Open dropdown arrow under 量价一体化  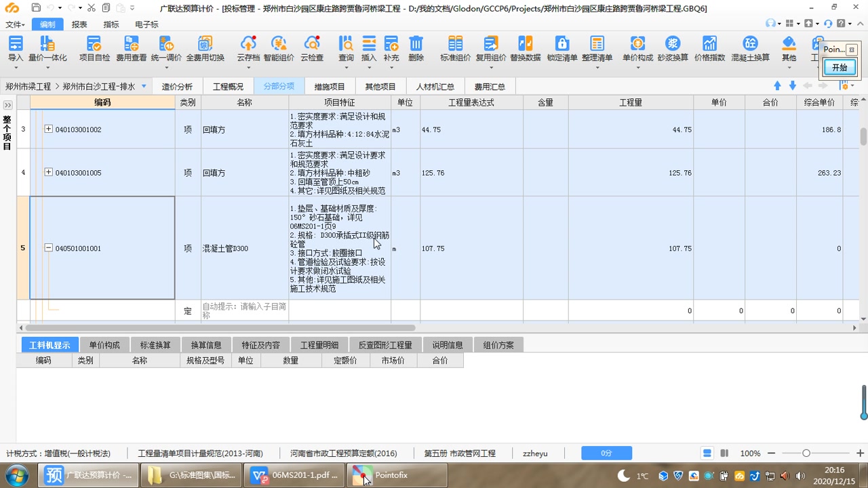(x=47, y=68)
